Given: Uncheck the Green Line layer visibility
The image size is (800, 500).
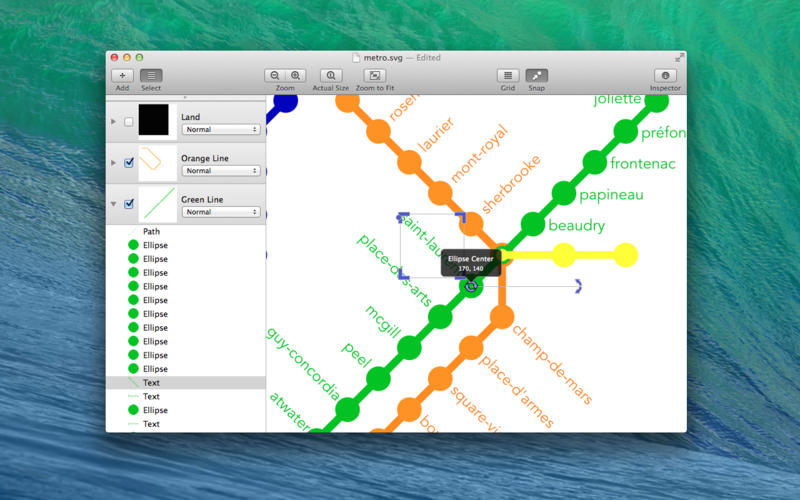Looking at the screenshot, I should point(128,204).
